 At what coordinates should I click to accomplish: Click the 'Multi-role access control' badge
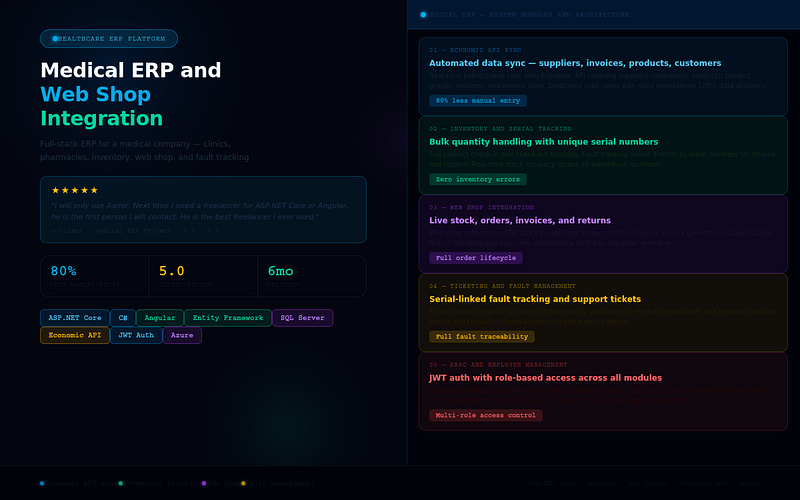486,415
